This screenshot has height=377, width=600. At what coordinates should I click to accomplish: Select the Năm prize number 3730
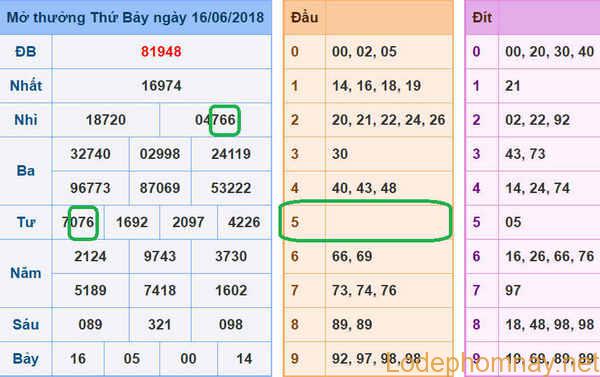click(231, 256)
